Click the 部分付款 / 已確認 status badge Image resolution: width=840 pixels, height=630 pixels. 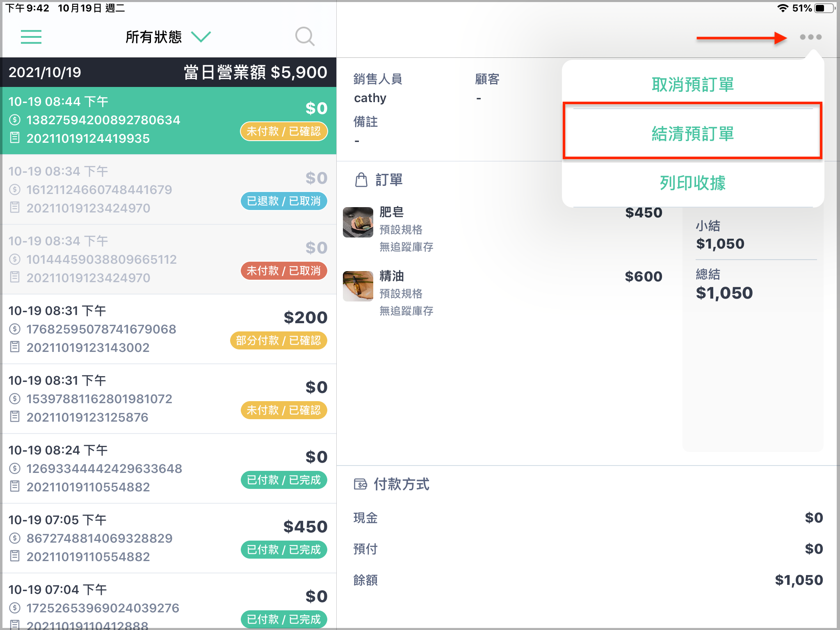(278, 340)
